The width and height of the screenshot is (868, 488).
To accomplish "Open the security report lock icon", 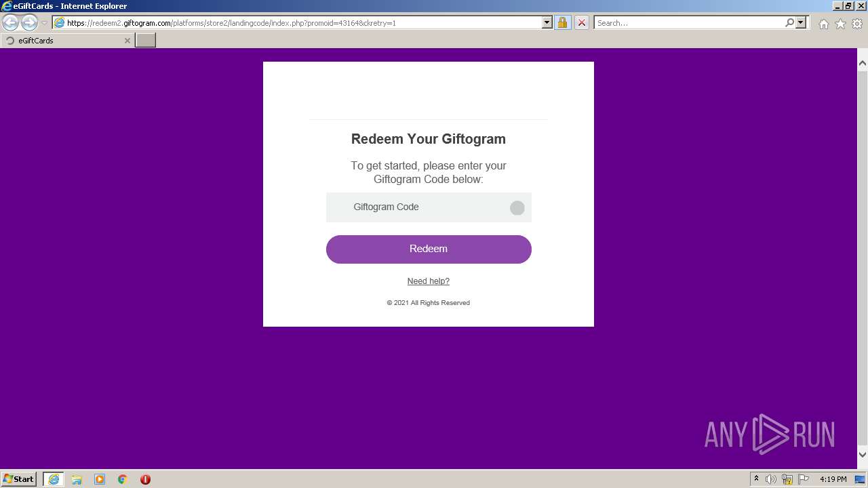I will (562, 23).
